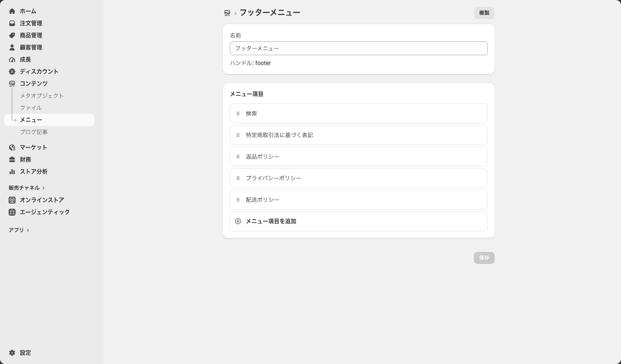Click the ハンドル: footer handle text
The width and height of the screenshot is (621, 364).
251,63
